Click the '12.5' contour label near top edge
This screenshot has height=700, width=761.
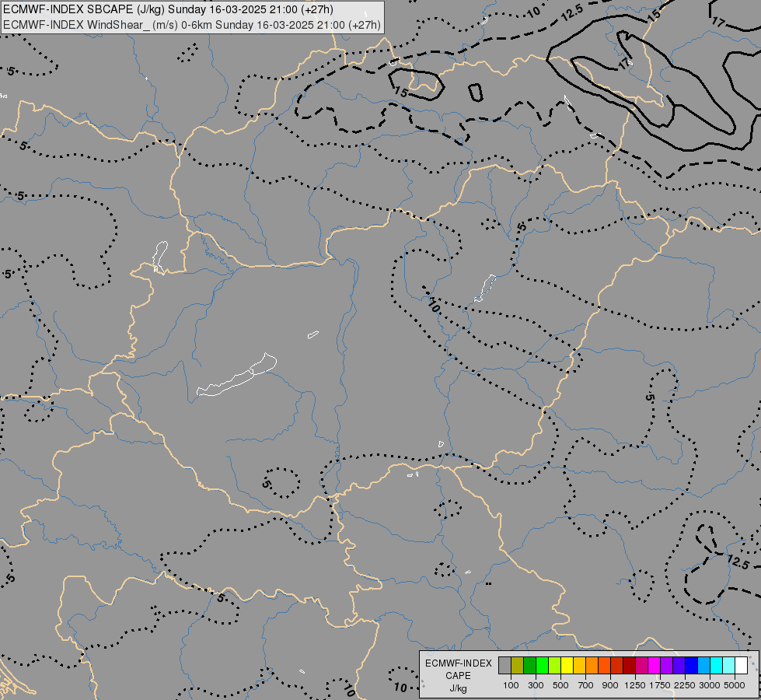(x=571, y=13)
